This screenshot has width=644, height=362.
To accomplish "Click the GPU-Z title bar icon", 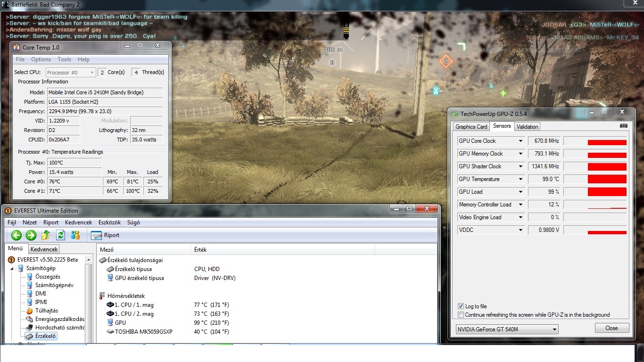I will point(454,114).
